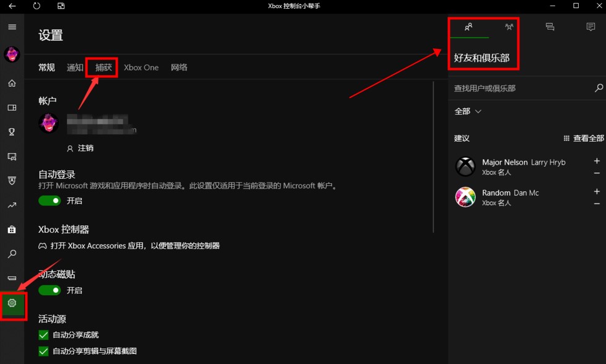Switch to the 网络 settings tab
Viewport: 606px width, 364px height.
[x=178, y=67]
